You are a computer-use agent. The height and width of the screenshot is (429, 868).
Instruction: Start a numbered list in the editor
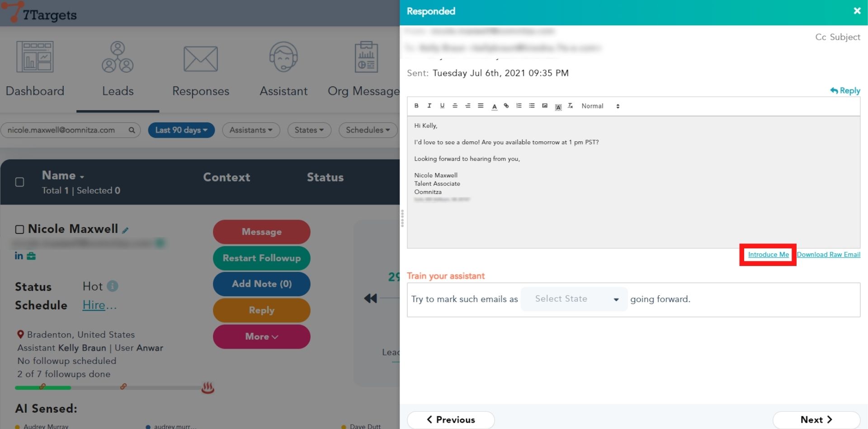tap(519, 106)
